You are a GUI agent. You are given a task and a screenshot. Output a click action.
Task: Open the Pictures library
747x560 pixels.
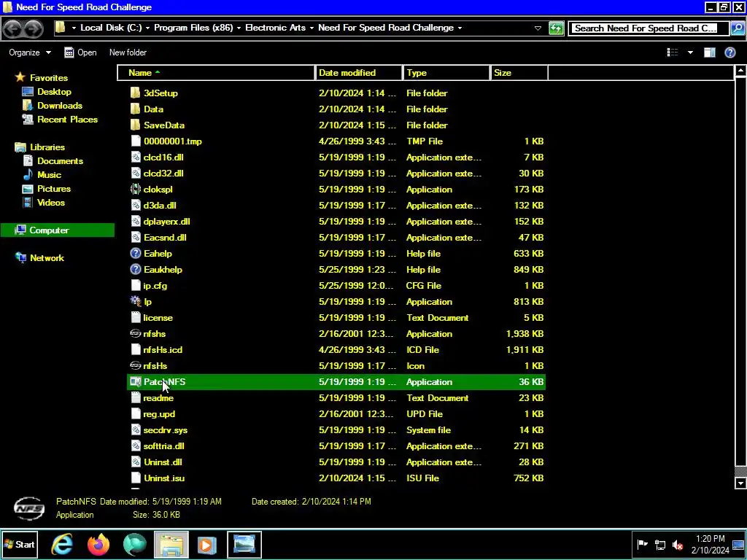click(54, 189)
